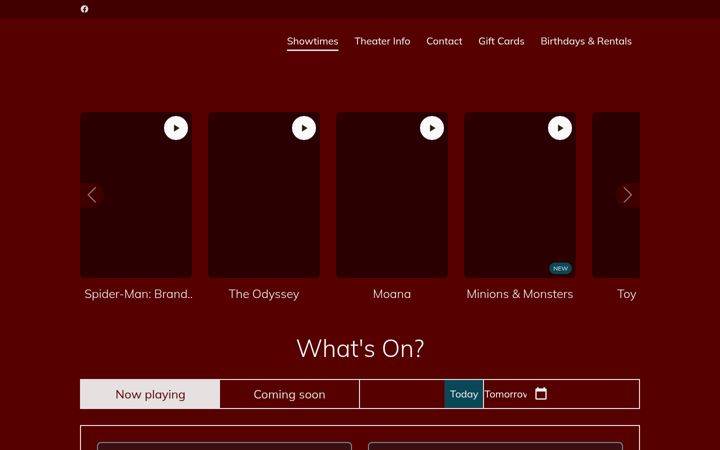Image resolution: width=720 pixels, height=450 pixels.
Task: Play the Minions & Monsters trailer
Action: [560, 128]
